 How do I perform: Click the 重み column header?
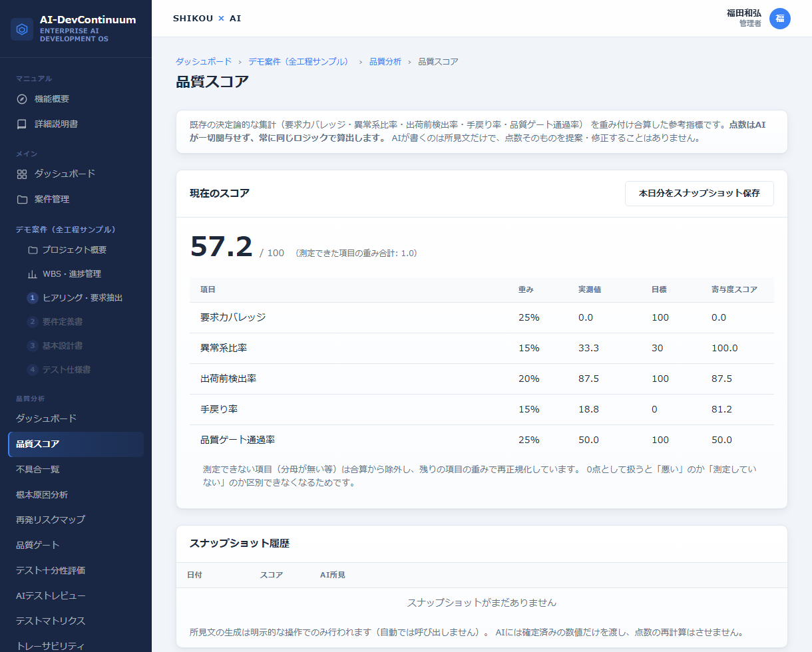tap(526, 289)
